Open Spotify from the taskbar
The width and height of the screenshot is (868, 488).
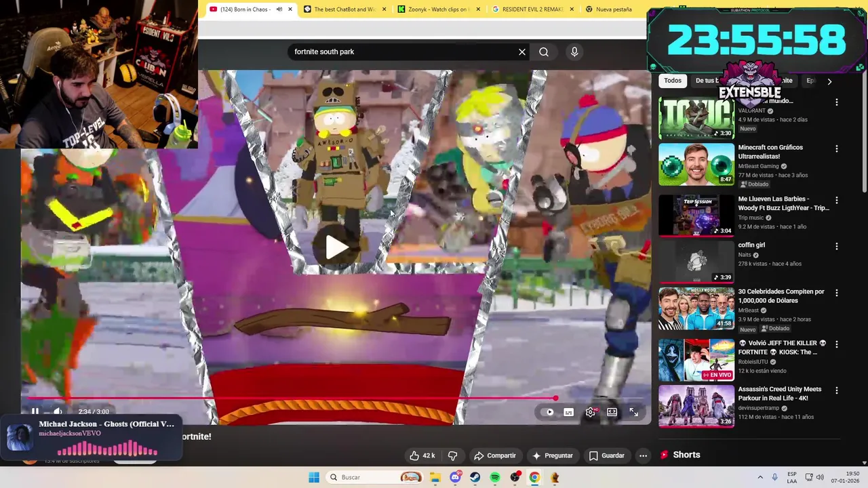point(495,477)
